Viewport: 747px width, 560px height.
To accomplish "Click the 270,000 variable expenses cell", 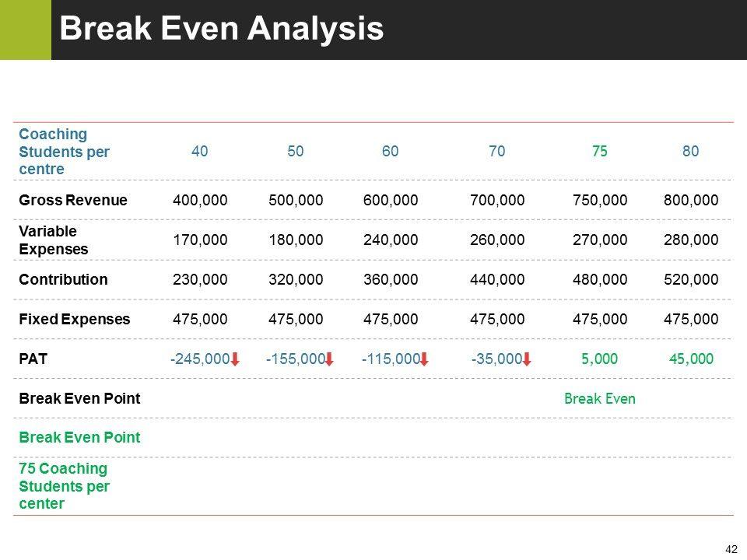I will click(x=600, y=240).
